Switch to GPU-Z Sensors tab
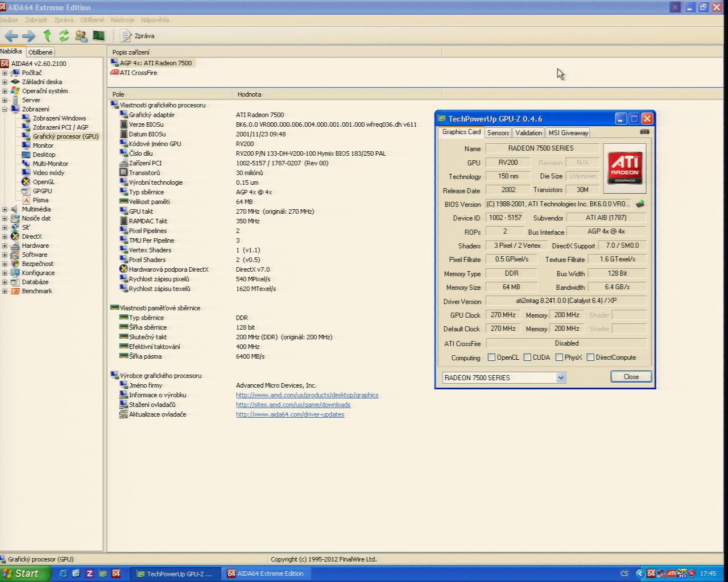Image resolution: width=728 pixels, height=582 pixels. click(498, 132)
